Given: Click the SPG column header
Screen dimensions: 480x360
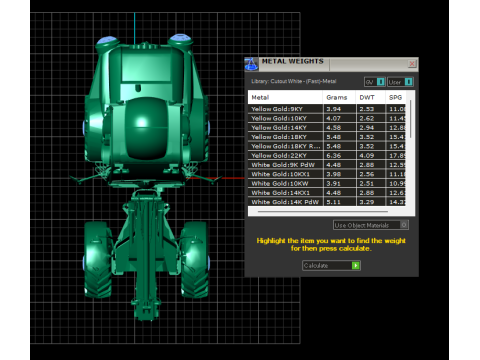Looking at the screenshot, I should click(396, 97).
